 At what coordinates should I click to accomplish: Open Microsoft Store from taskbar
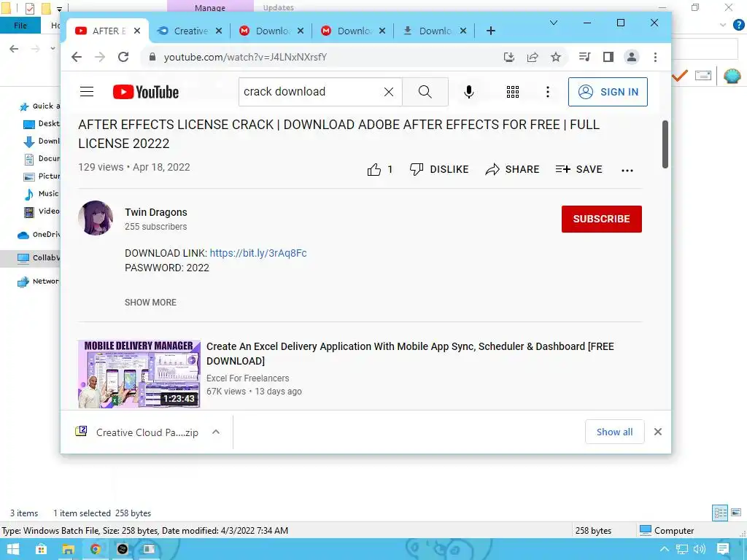point(41,549)
